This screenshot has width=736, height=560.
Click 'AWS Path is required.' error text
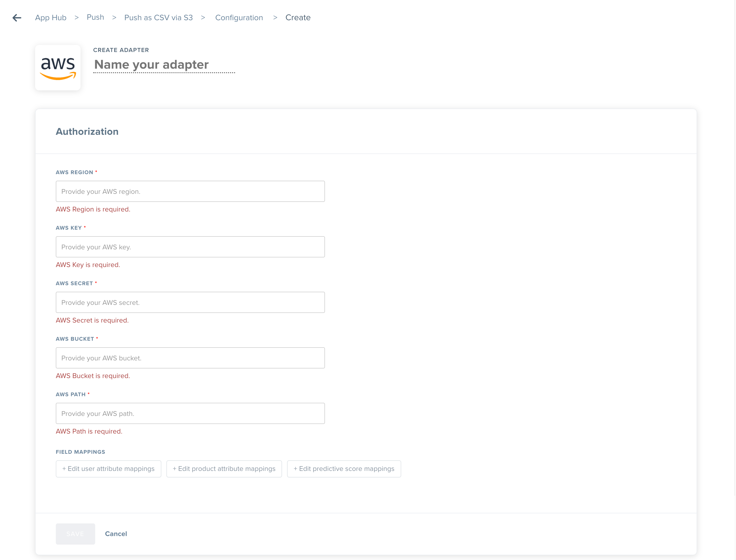pyautogui.click(x=89, y=431)
